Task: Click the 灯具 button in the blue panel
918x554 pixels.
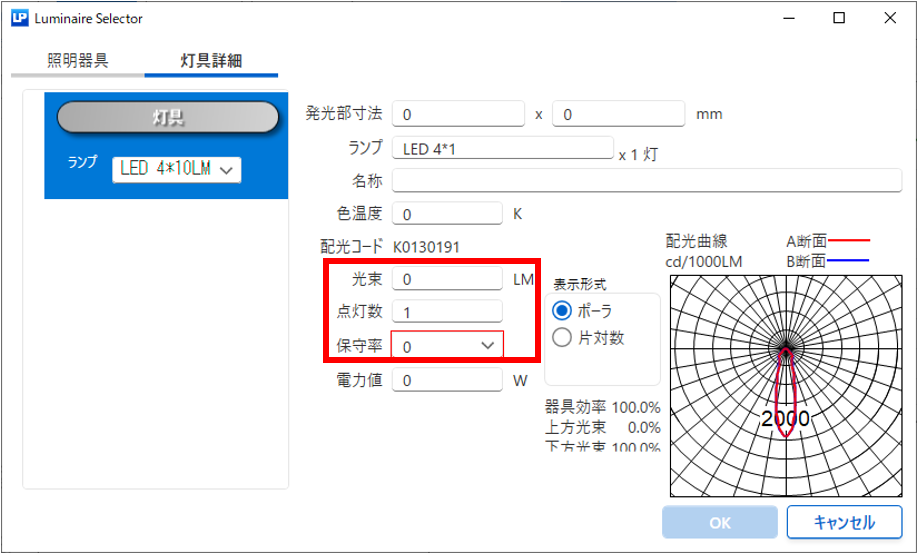Action: [167, 118]
